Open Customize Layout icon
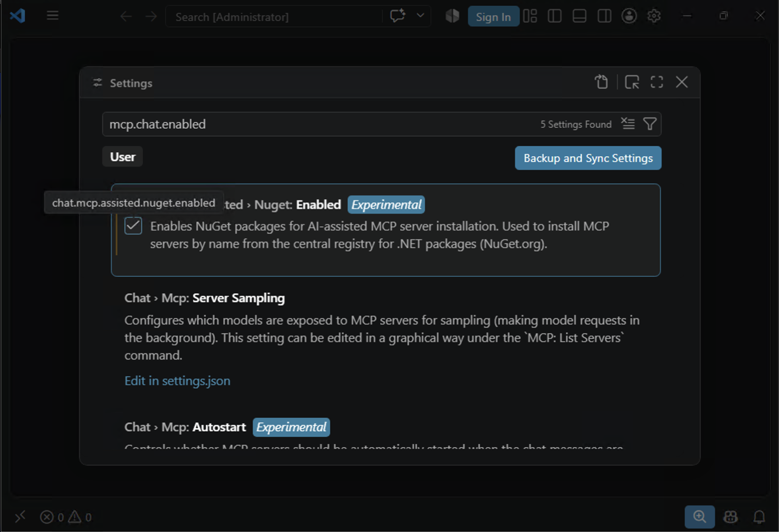The width and height of the screenshot is (779, 532). 530,16
